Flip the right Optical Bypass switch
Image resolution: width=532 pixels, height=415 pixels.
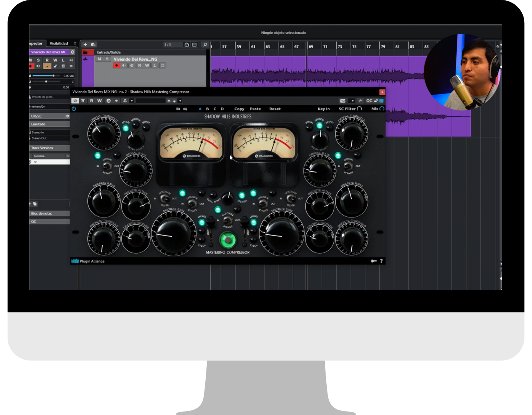pyautogui.click(x=348, y=166)
